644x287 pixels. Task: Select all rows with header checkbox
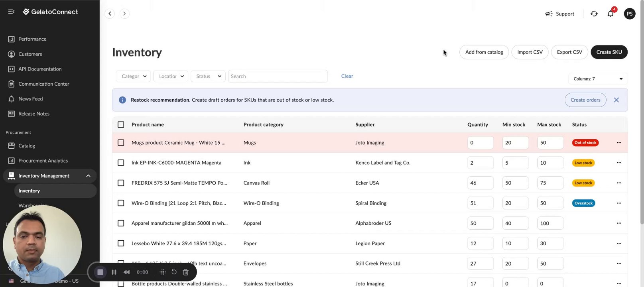tap(121, 125)
